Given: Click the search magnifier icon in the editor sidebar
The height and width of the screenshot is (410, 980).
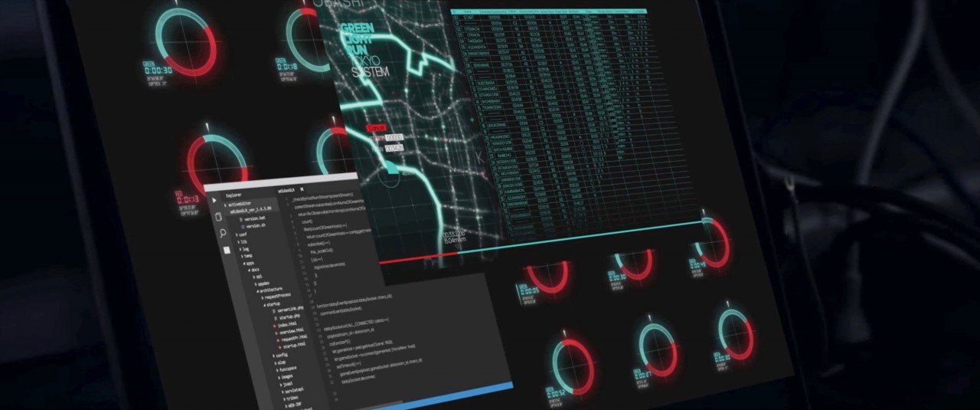Looking at the screenshot, I should 223,233.
